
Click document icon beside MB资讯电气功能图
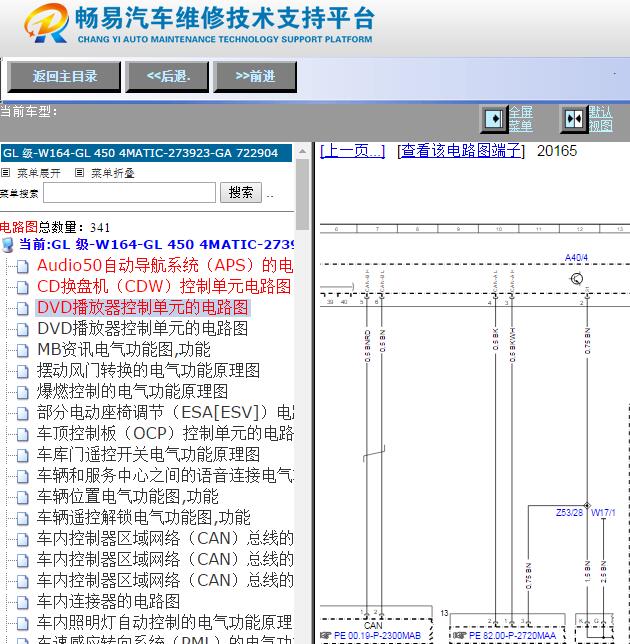tap(23, 350)
